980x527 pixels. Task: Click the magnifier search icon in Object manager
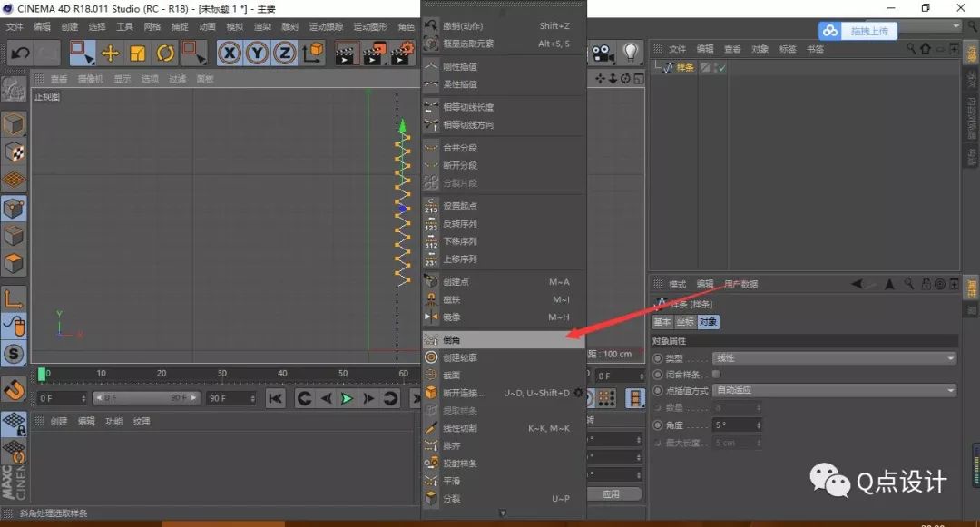coord(912,48)
